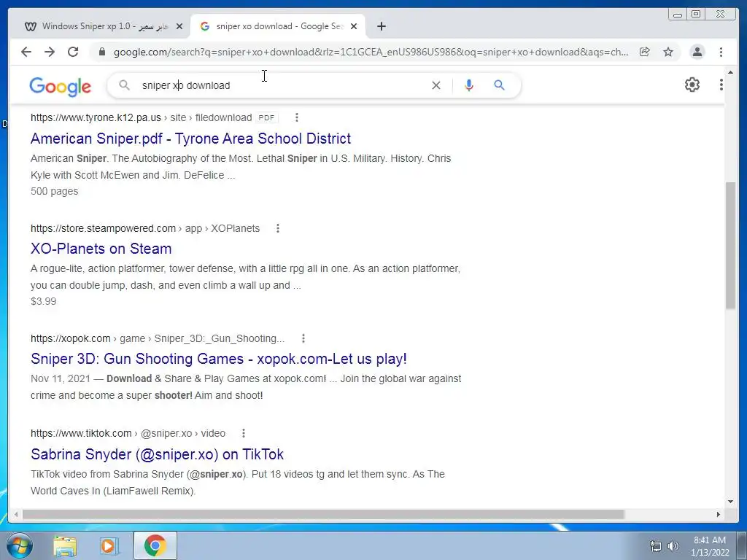This screenshot has height=560, width=747.
Task: Open more options for tiktok.com result
Action: pyautogui.click(x=244, y=433)
